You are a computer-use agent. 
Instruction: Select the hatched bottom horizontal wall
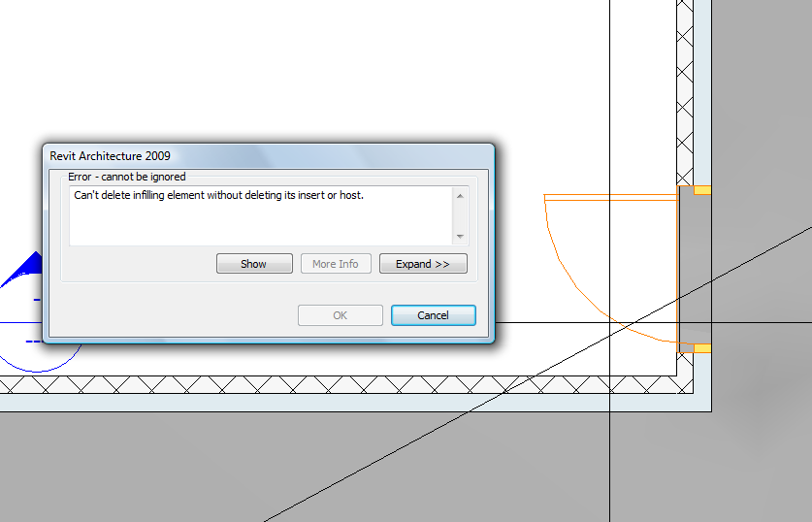[x=346, y=385]
